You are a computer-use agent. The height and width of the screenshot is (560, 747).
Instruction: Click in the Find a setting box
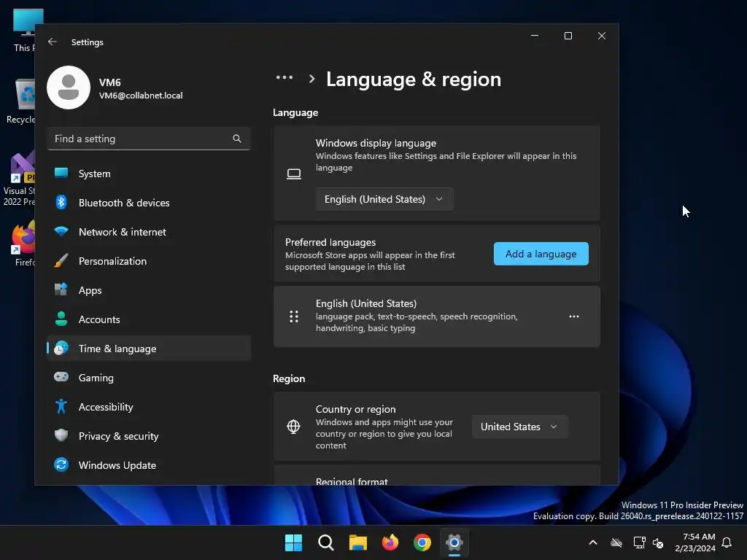[149, 139]
